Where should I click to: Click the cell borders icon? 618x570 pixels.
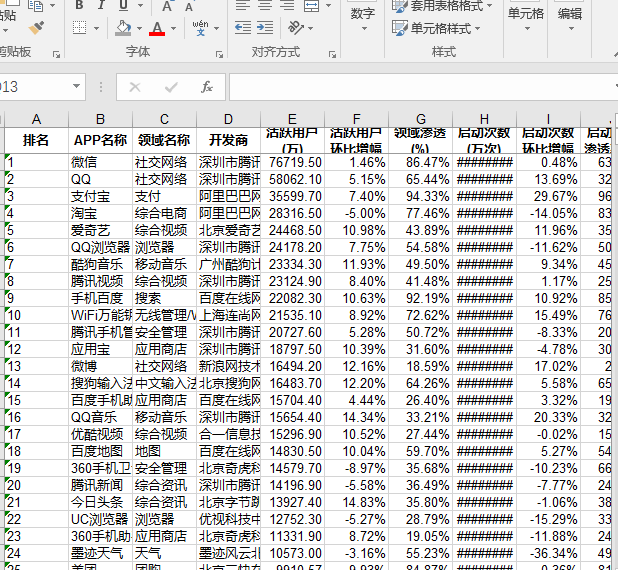(79, 28)
